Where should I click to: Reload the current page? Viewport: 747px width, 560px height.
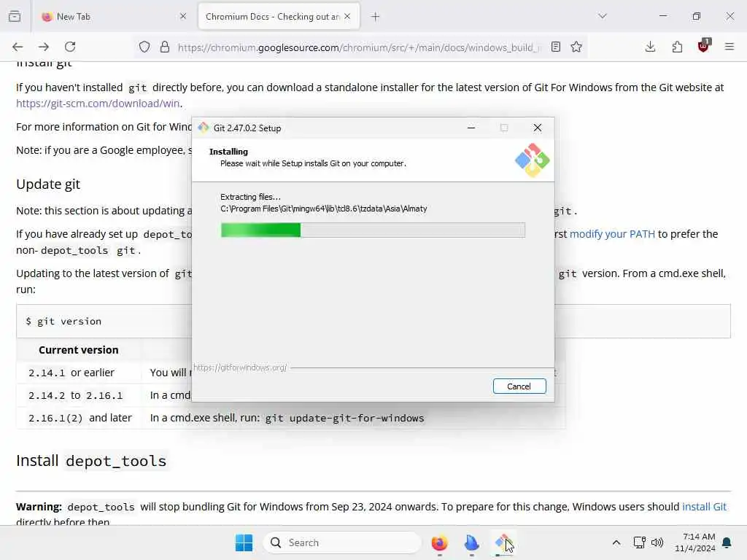coord(70,47)
